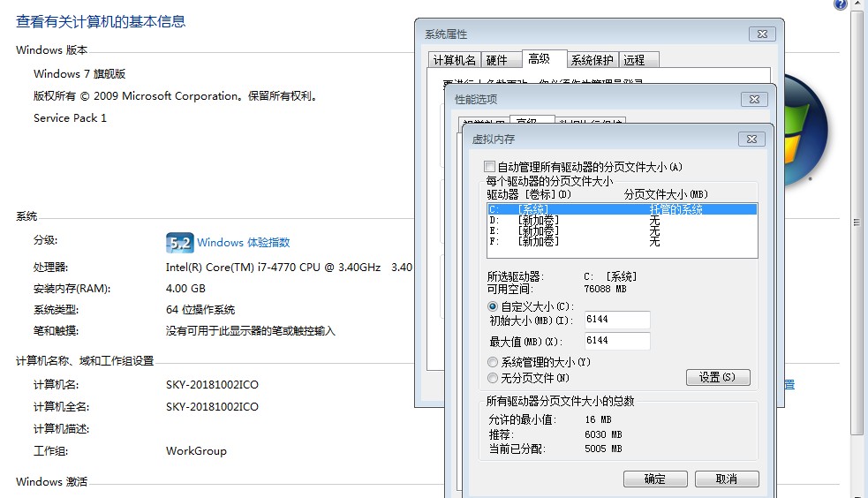Open the help question mark icon
Image resolution: width=868 pixels, height=498 pixels.
[840, 4]
